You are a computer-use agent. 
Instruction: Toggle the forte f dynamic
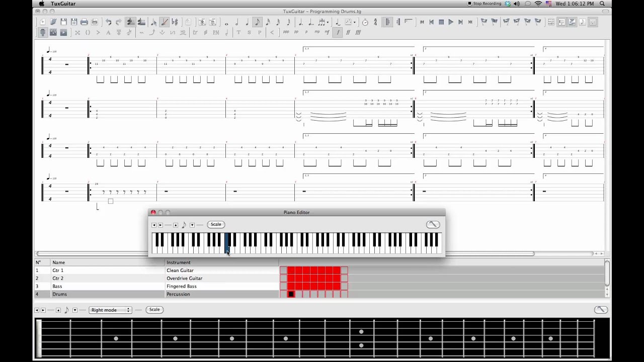pyautogui.click(x=338, y=32)
